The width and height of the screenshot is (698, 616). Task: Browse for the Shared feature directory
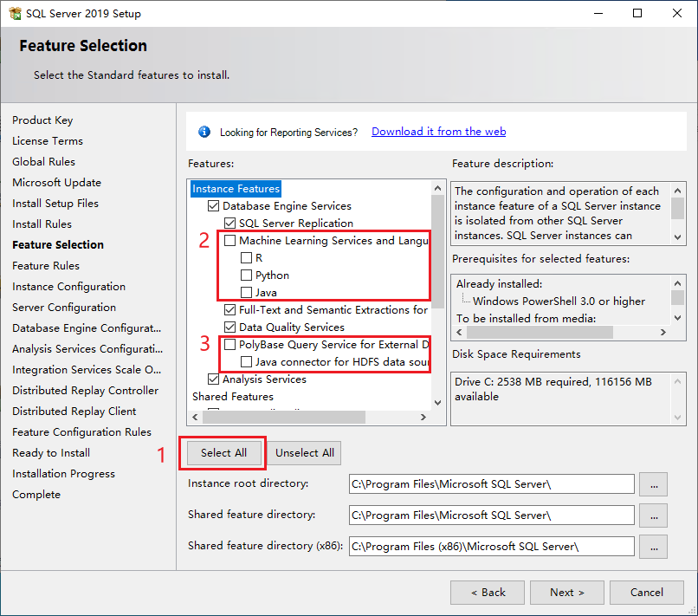tap(654, 515)
